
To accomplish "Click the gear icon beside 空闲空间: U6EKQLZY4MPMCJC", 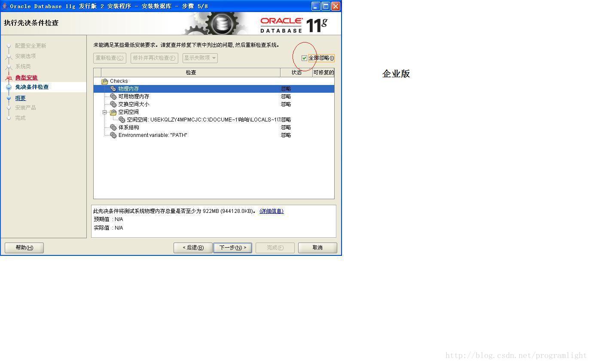I will click(122, 120).
